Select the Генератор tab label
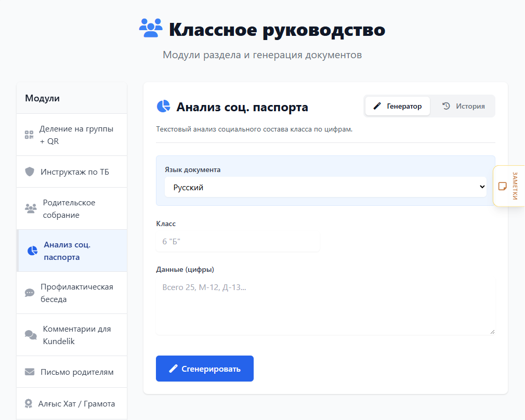Screen dimensions: 525x420 pos(404,106)
